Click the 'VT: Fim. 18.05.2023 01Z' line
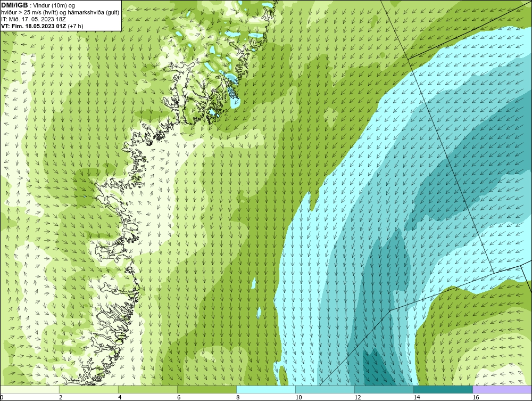This screenshot has width=532, height=401. click(x=34, y=26)
